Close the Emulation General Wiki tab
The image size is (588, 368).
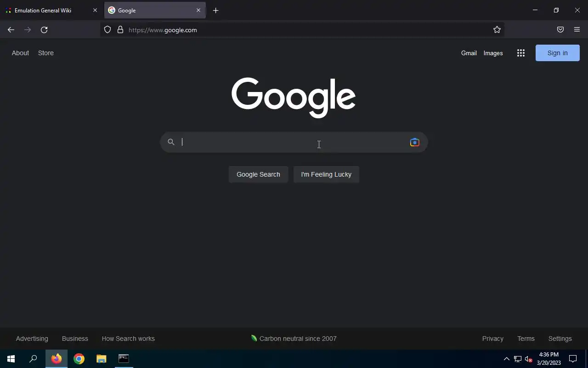point(95,10)
